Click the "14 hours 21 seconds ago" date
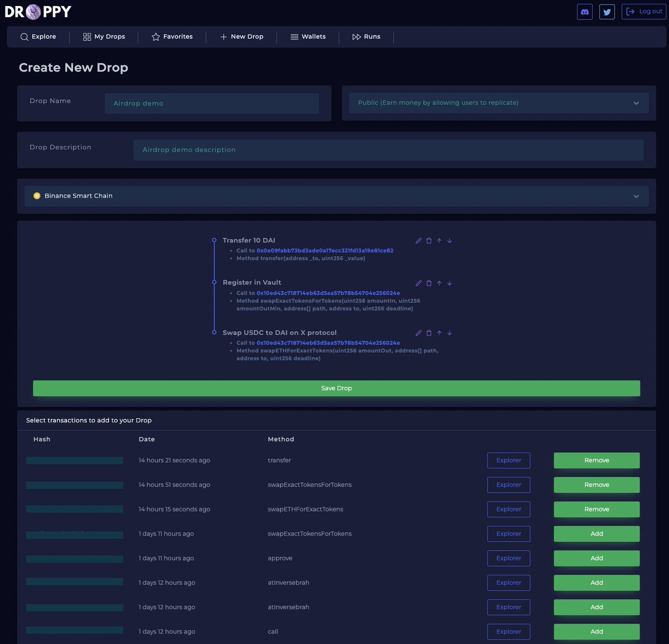The image size is (669, 644). click(x=174, y=461)
